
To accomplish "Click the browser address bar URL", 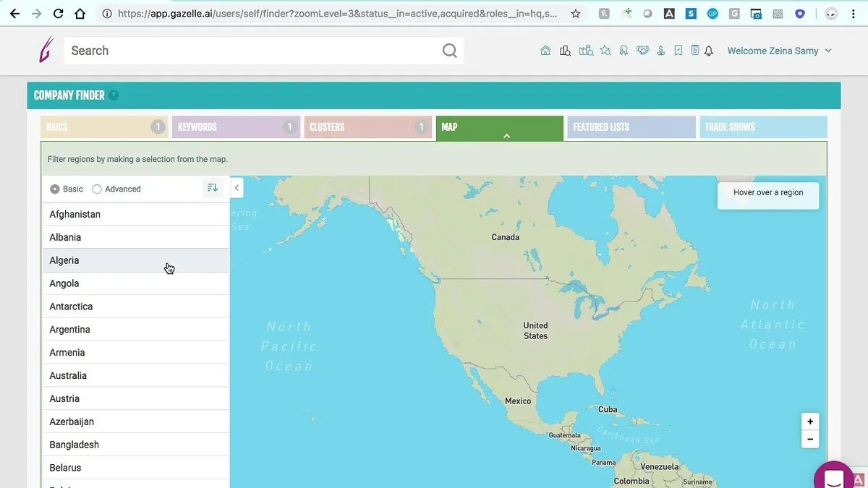I will coord(337,13).
